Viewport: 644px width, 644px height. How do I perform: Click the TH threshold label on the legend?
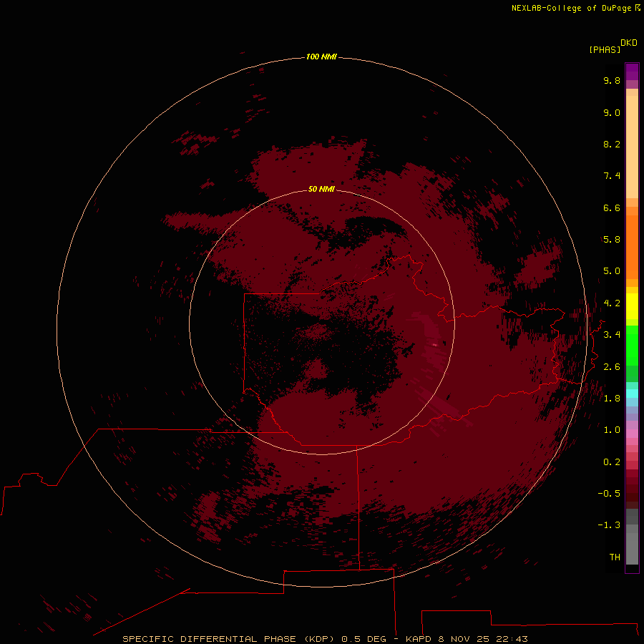[x=615, y=557]
